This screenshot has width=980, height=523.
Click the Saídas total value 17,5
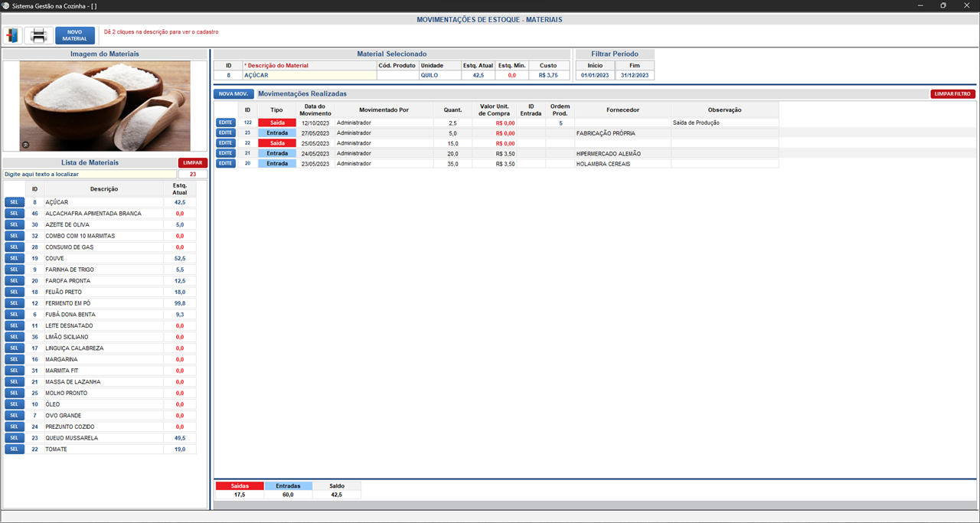click(240, 495)
